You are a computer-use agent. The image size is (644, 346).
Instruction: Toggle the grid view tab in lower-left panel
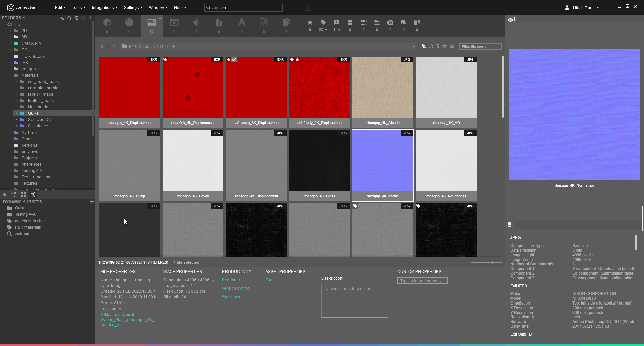pos(23,194)
